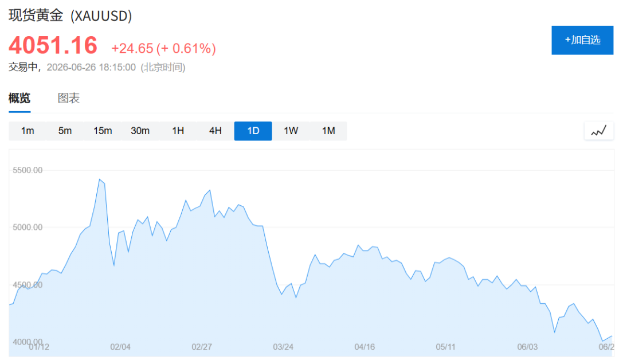Viewport: 619px width, 364px height.
Task: Add XAUUSD with +加自选 button
Action: coord(582,40)
